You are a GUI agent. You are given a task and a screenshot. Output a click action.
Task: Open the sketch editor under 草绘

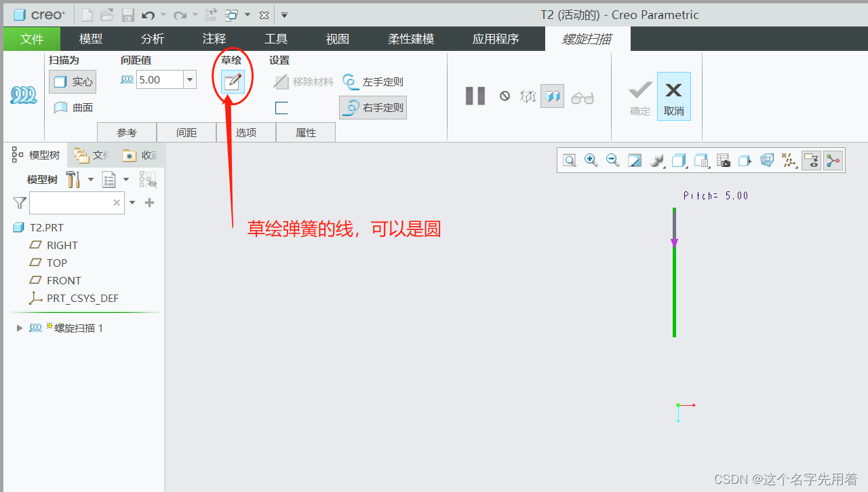[233, 81]
